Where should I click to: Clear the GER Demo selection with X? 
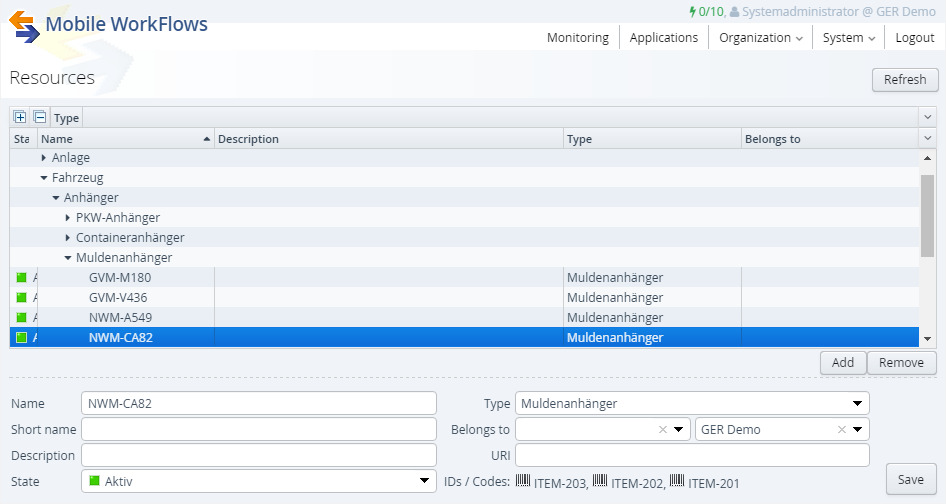[x=841, y=430]
